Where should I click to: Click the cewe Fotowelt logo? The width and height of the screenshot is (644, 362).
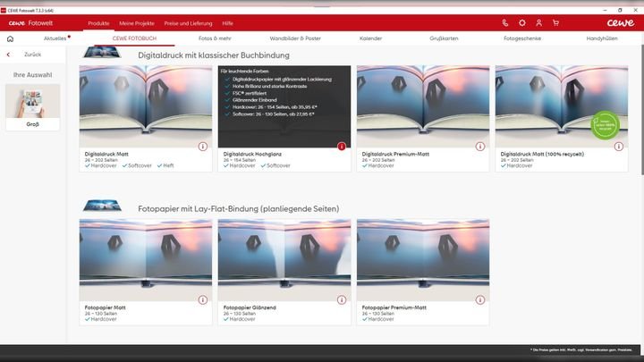click(x=30, y=23)
